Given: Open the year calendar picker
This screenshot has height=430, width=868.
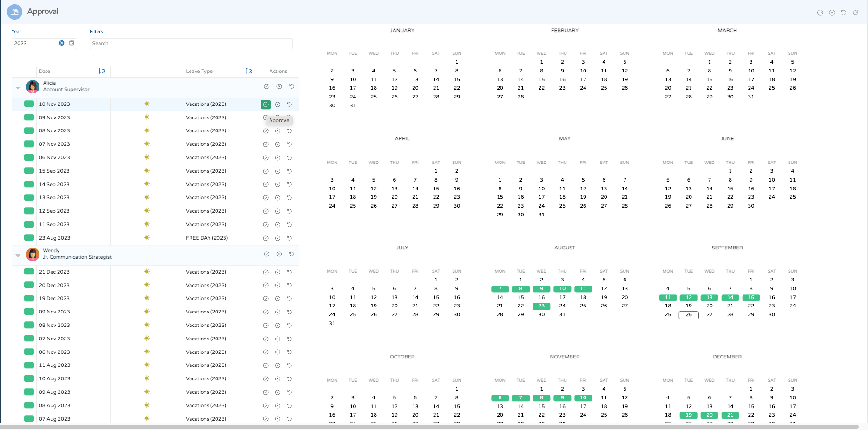Looking at the screenshot, I should (72, 43).
